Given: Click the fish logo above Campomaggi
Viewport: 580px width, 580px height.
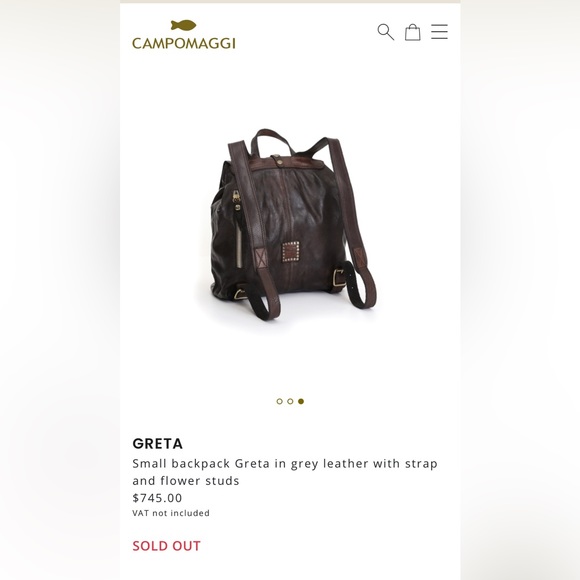Looking at the screenshot, I should [x=183, y=26].
